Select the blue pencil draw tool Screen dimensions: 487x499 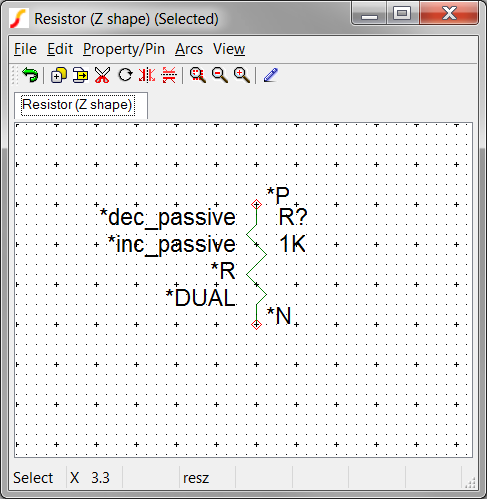(271, 75)
